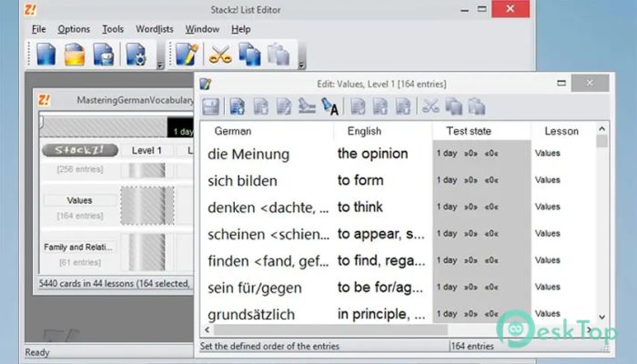Click the scissors Cut icon in main toolbar
Screen dimensions: 637x364
(220, 54)
